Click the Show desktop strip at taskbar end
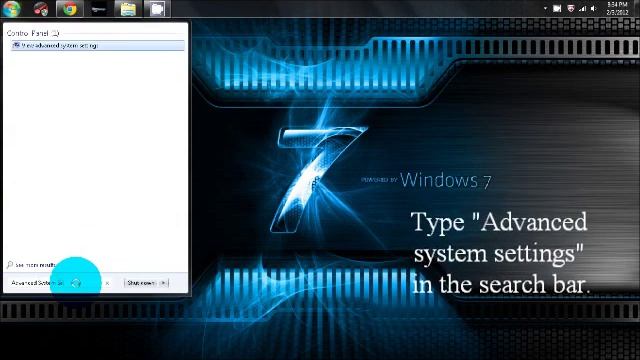This screenshot has width=640, height=360. click(637, 9)
